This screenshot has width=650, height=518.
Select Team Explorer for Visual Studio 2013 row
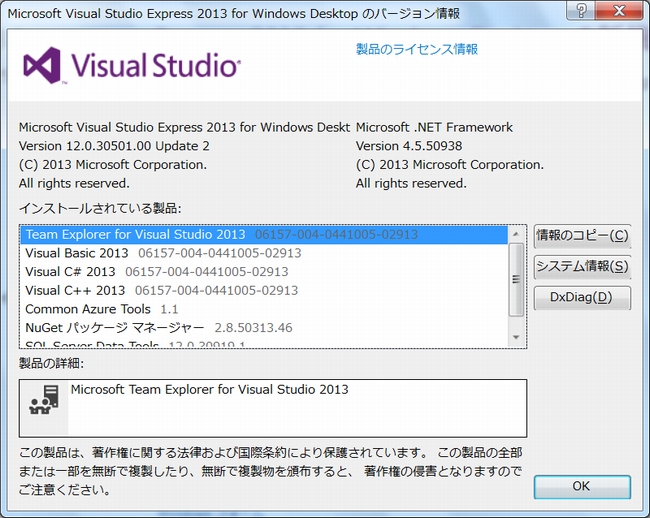point(264,235)
